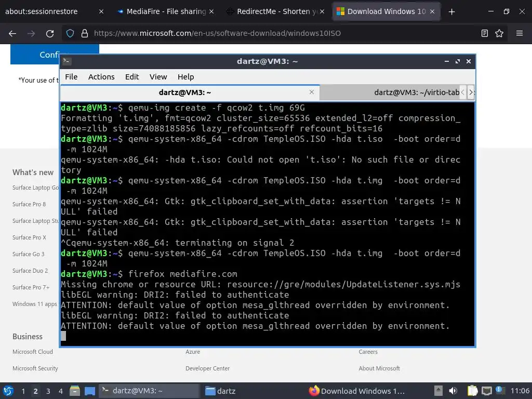
Task: Close the RedirectMe tab
Action: (x=322, y=11)
